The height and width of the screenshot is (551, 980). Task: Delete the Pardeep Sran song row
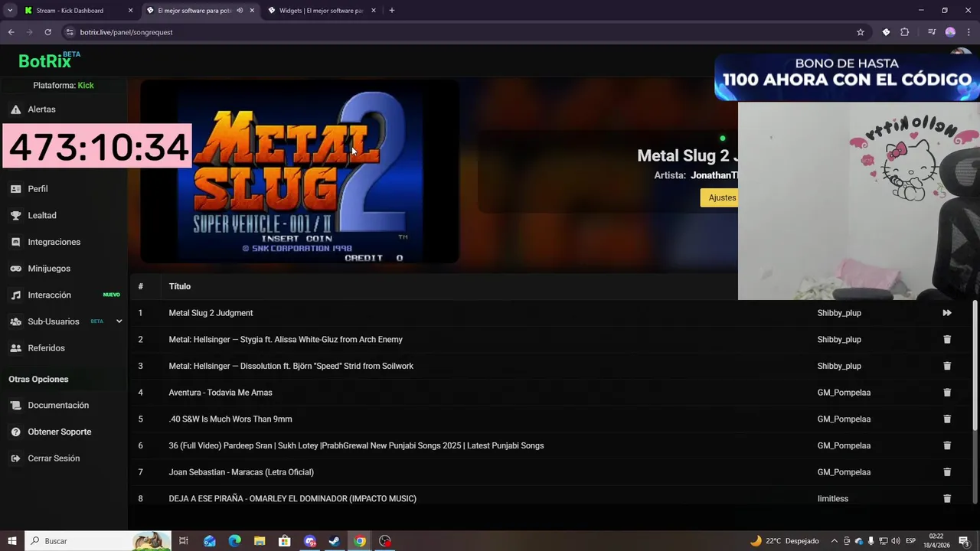click(947, 445)
